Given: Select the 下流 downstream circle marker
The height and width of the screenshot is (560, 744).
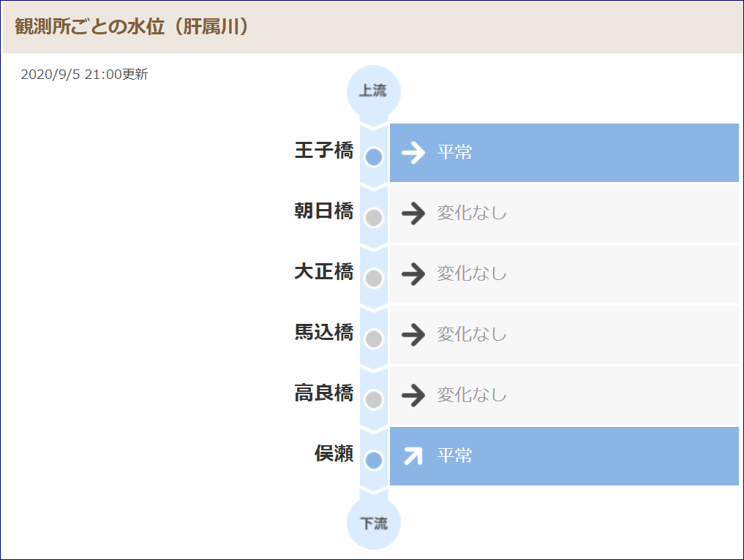Looking at the screenshot, I should [x=374, y=523].
